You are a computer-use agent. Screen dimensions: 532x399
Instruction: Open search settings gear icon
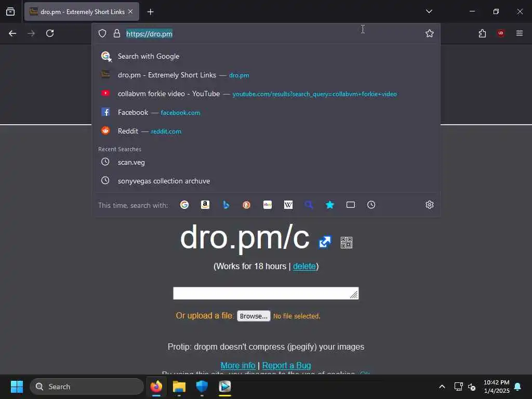430,205
